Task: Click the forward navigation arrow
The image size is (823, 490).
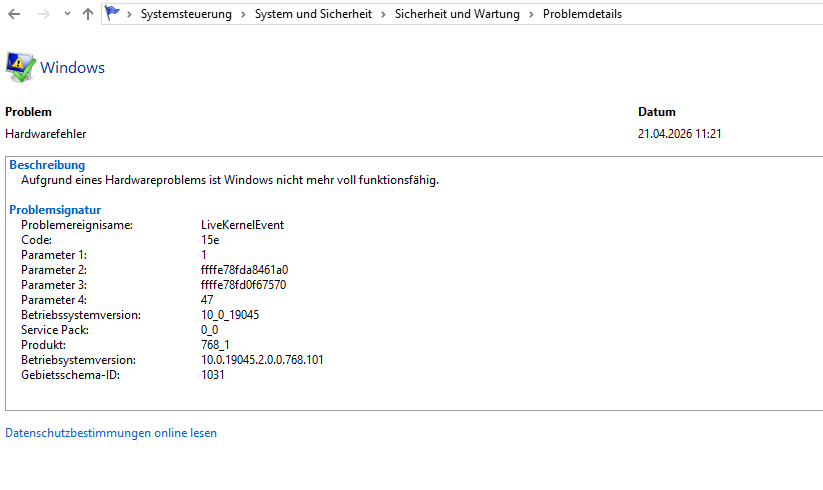Action: point(44,14)
